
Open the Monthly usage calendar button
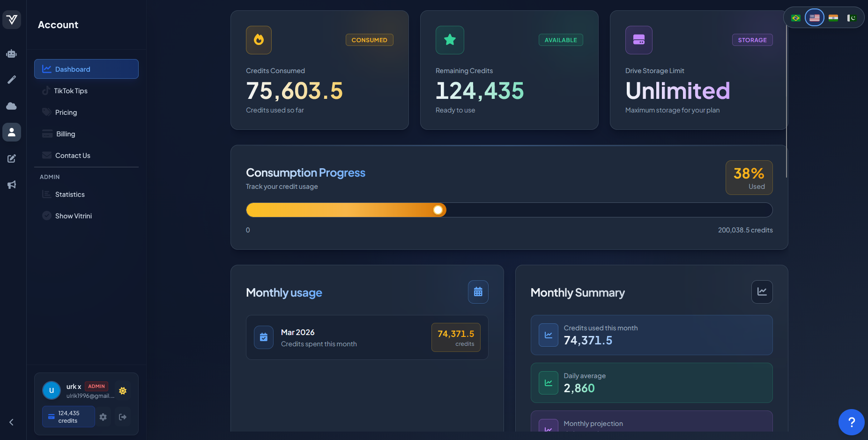[x=478, y=292]
